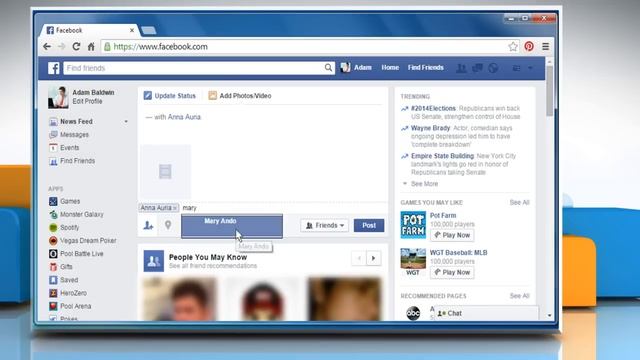Open a new browser tab

(149, 31)
